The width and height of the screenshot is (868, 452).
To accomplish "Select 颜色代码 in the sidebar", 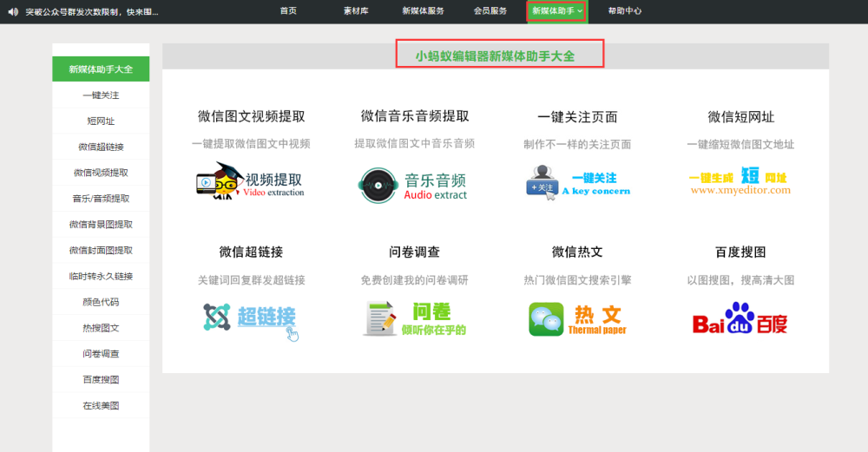I will coord(101,302).
